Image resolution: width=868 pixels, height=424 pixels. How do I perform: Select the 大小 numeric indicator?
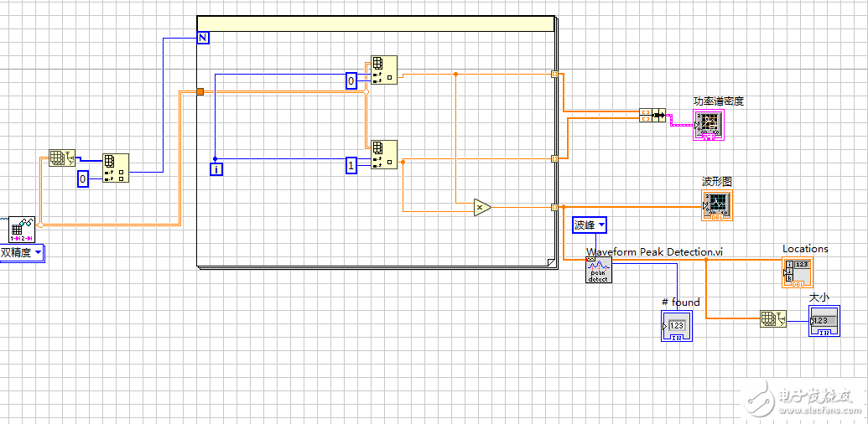tap(824, 321)
